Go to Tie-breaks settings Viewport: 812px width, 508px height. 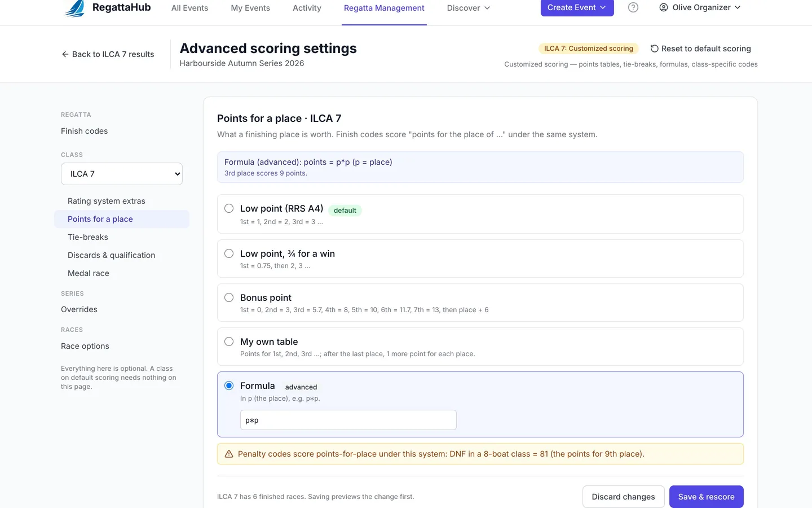[88, 237]
